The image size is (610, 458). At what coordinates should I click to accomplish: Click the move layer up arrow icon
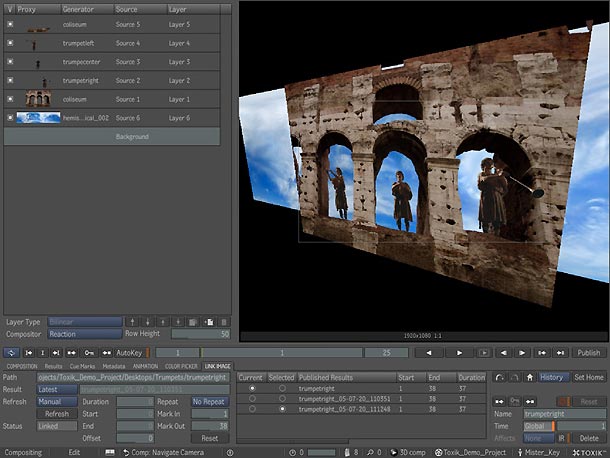[132, 321]
